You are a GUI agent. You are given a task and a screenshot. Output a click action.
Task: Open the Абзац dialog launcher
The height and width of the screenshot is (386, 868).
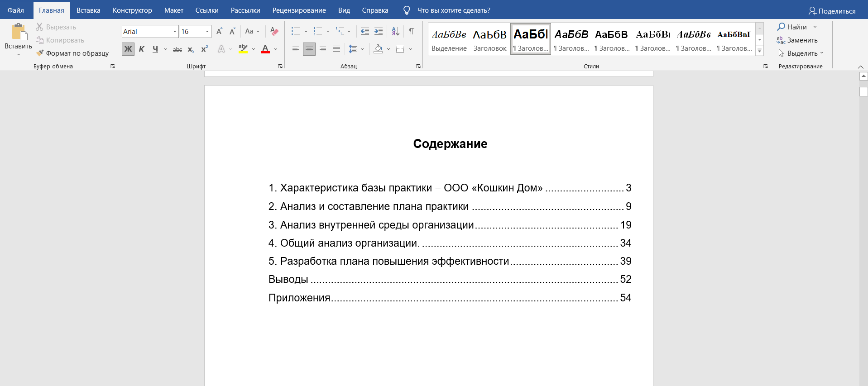tap(418, 67)
